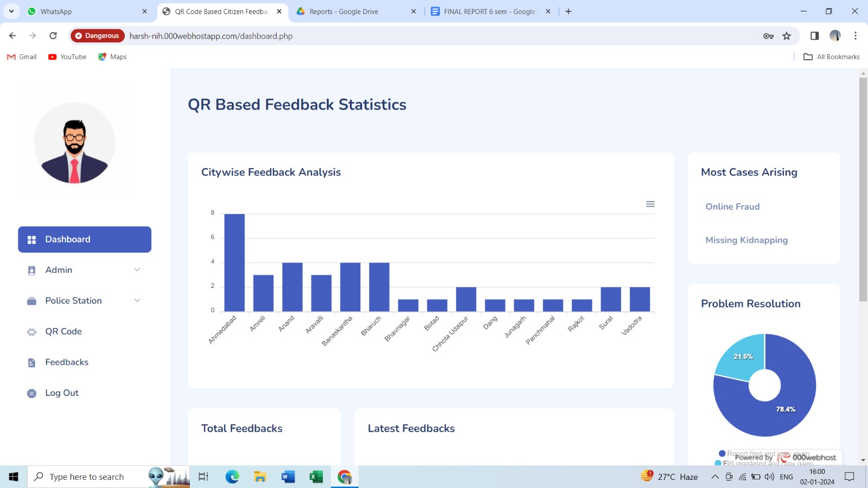The height and width of the screenshot is (488, 868).
Task: Open the tab search dropdown arrow
Action: tap(11, 11)
